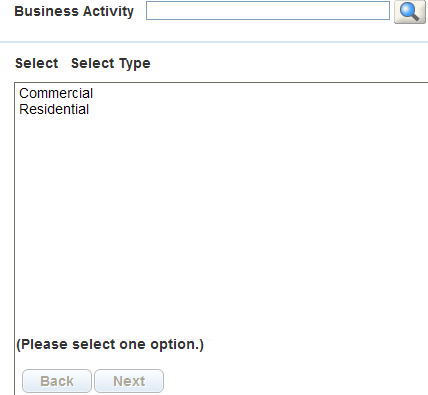This screenshot has width=428, height=395.
Task: Click the Business Activity label
Action: 74,11
